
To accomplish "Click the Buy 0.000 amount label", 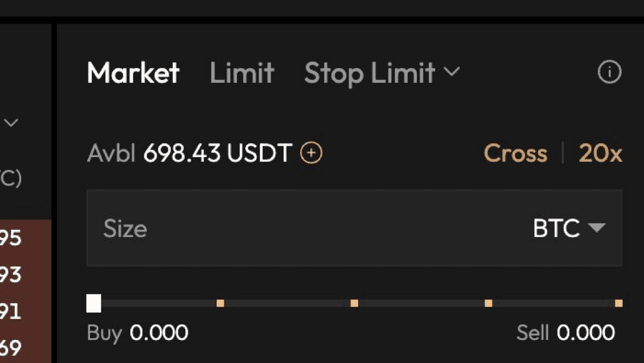I will click(x=137, y=333).
